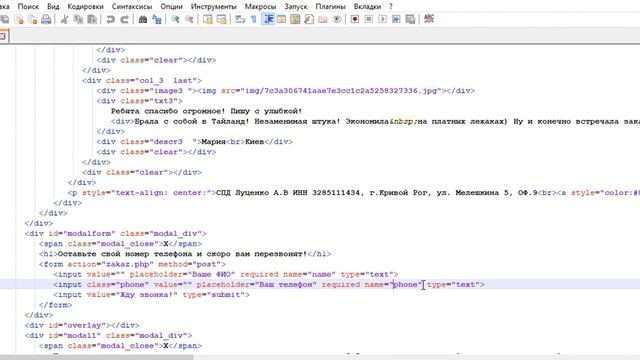Open the Вкладки menu
This screenshot has height=360, width=640.
click(x=367, y=7)
